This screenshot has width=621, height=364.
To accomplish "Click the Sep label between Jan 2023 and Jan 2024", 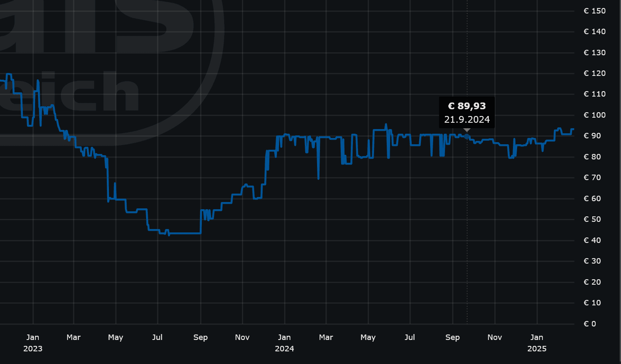I will tap(201, 337).
